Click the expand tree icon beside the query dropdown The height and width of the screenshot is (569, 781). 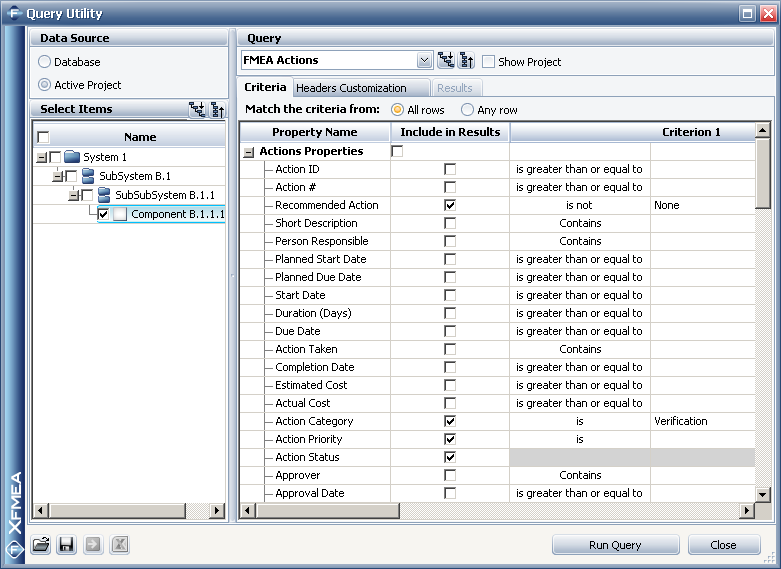pyautogui.click(x=446, y=61)
